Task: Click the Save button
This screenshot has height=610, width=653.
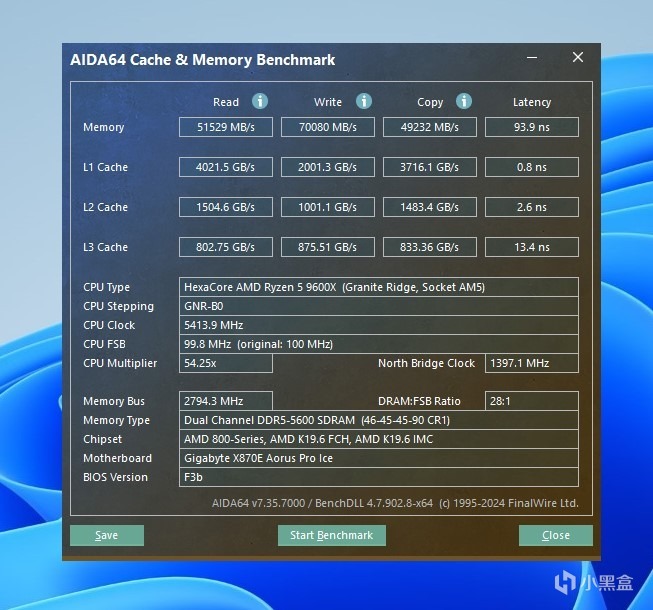Action: coord(107,535)
